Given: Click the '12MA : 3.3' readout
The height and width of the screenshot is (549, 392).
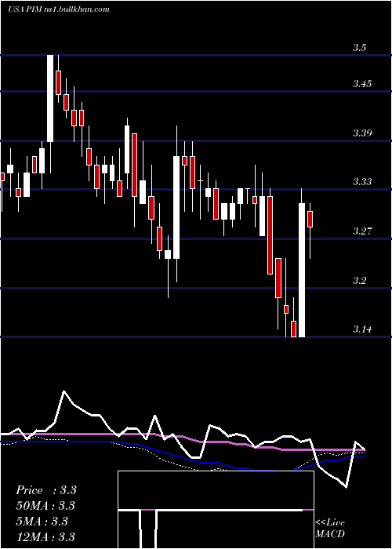Looking at the screenshot, I should click(45, 536).
